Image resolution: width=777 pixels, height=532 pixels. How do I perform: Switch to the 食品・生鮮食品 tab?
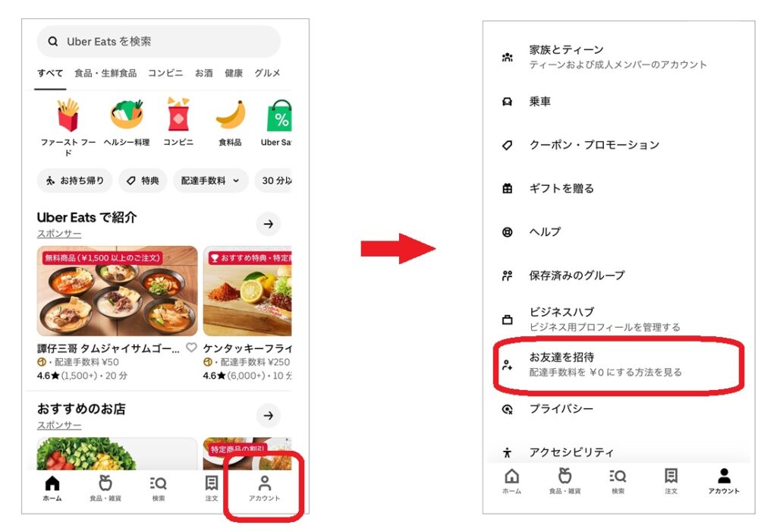pyautogui.click(x=105, y=73)
